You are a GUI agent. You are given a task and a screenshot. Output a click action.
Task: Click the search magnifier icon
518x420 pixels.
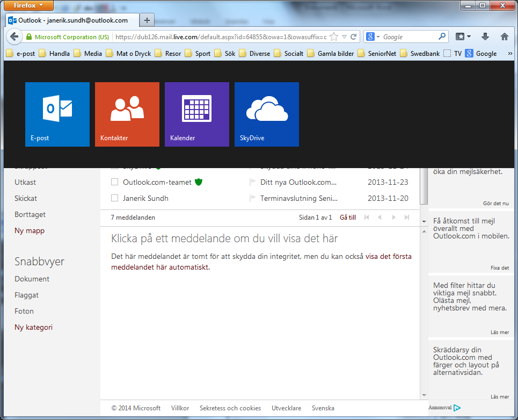pyautogui.click(x=442, y=37)
